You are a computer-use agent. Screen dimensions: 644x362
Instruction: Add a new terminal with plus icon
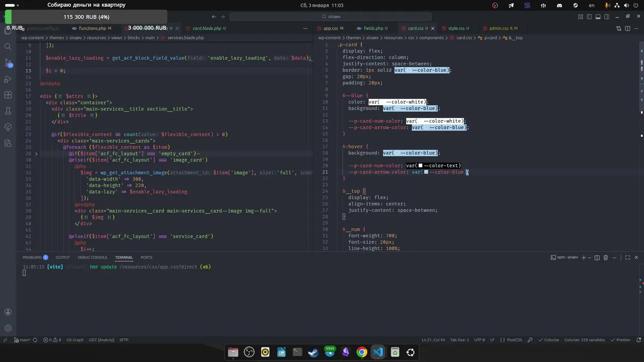click(584, 257)
